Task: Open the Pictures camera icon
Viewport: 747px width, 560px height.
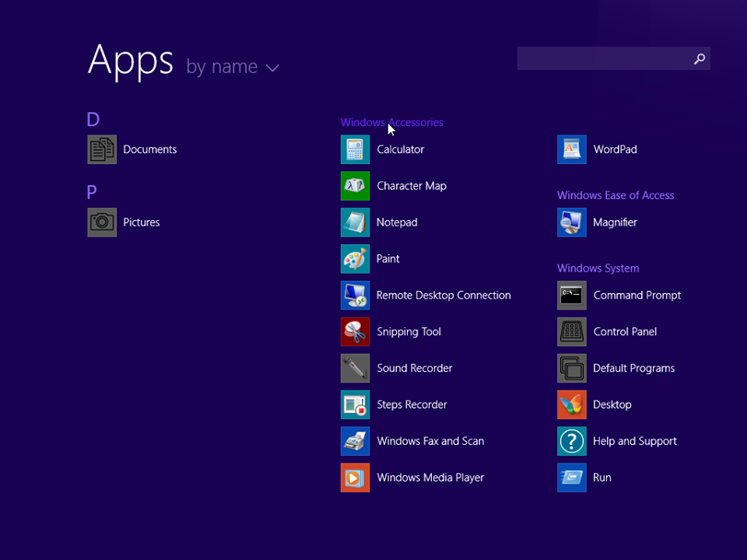Action: point(102,222)
